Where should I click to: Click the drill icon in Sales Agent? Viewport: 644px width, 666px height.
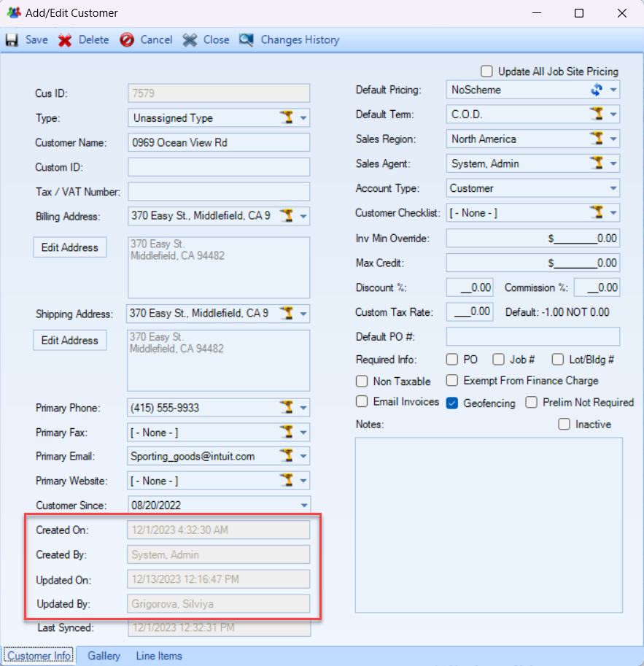[597, 163]
